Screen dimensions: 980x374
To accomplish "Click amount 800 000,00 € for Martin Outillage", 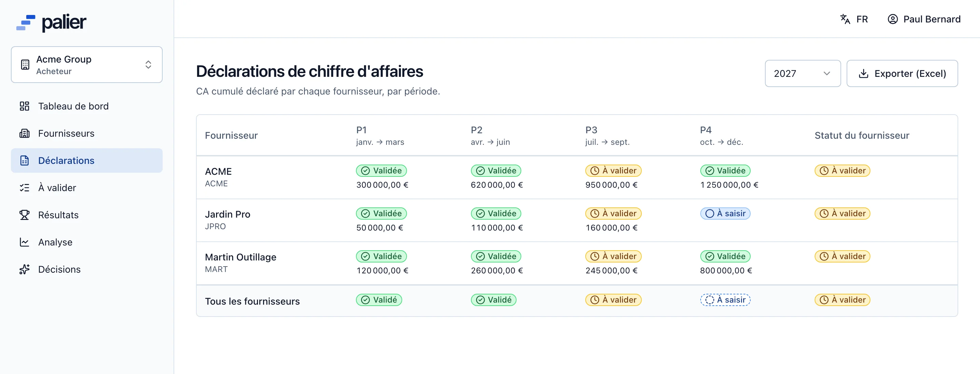I will click(x=726, y=271).
